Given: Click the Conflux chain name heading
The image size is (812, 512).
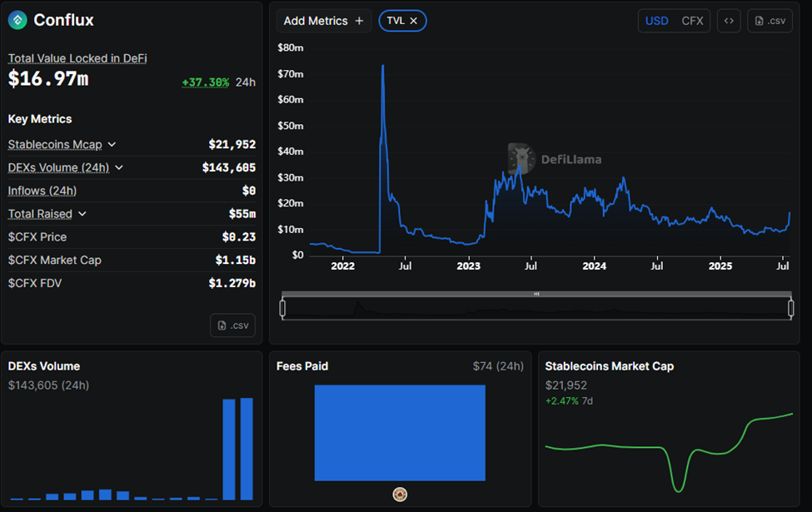Looking at the screenshot, I should pyautogui.click(x=63, y=20).
